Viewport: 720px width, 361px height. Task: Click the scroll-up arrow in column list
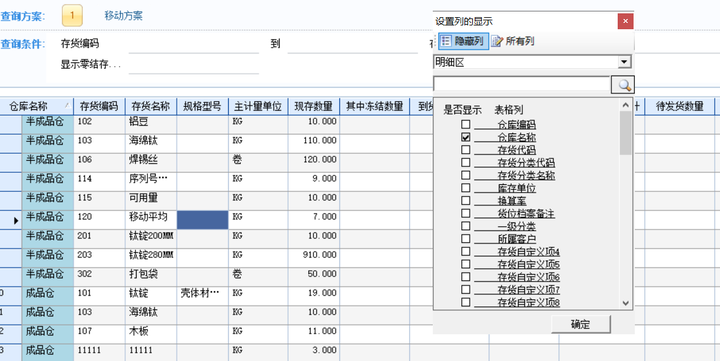click(625, 105)
